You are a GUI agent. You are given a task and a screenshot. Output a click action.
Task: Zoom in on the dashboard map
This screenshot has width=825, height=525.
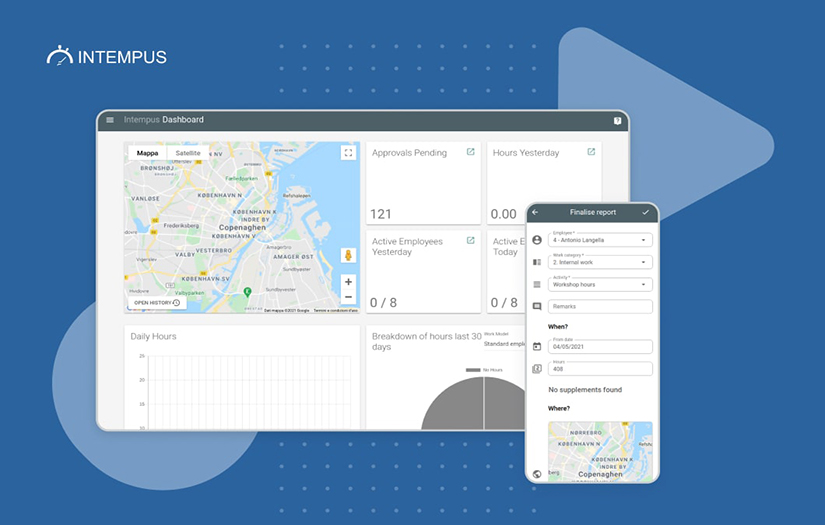[x=348, y=282]
